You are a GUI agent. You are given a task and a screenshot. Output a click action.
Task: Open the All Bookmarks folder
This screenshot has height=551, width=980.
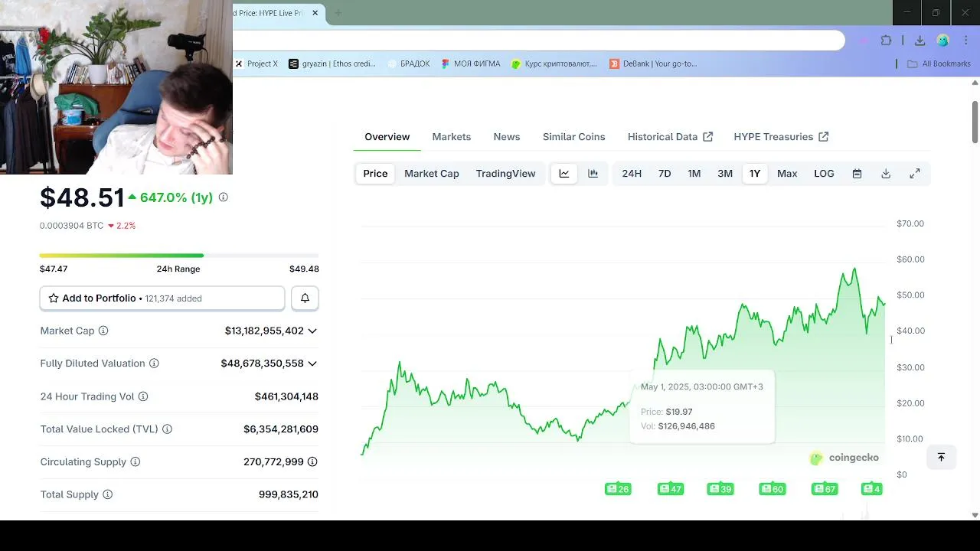(939, 64)
